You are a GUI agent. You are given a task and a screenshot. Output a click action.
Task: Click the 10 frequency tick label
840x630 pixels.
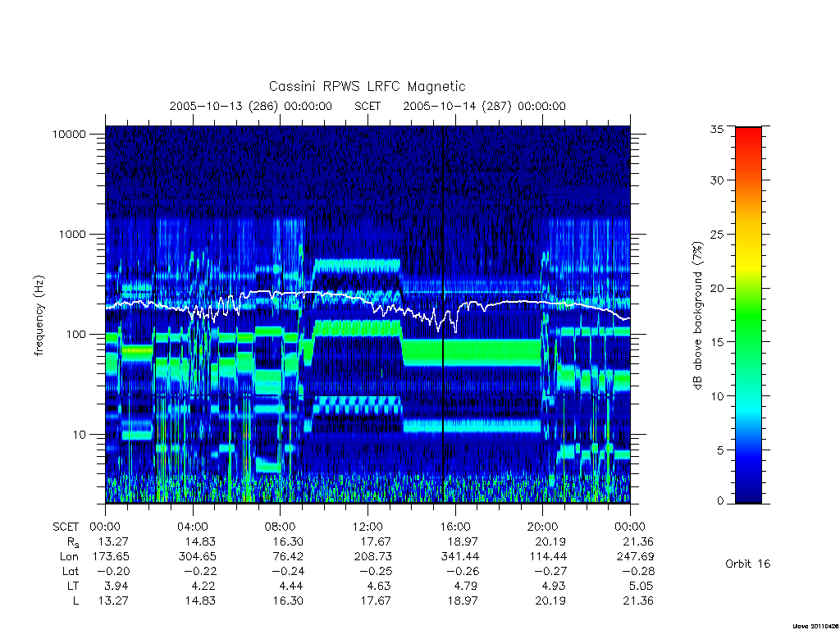coord(80,435)
